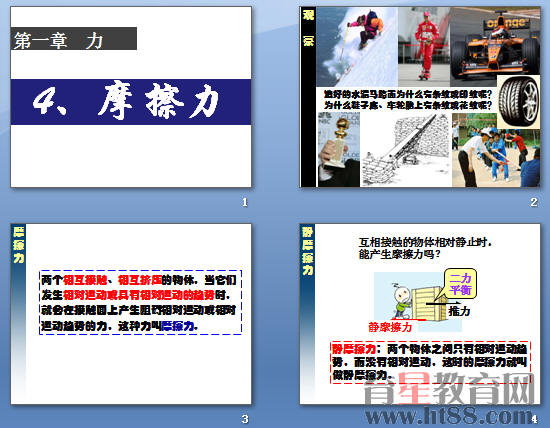Click the 4、摩擦力 title banner

131,102
